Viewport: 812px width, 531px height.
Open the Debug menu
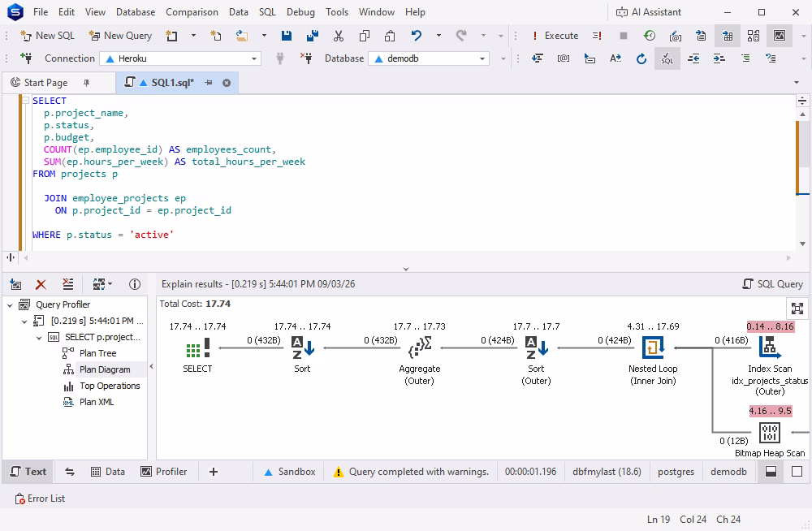click(x=300, y=12)
